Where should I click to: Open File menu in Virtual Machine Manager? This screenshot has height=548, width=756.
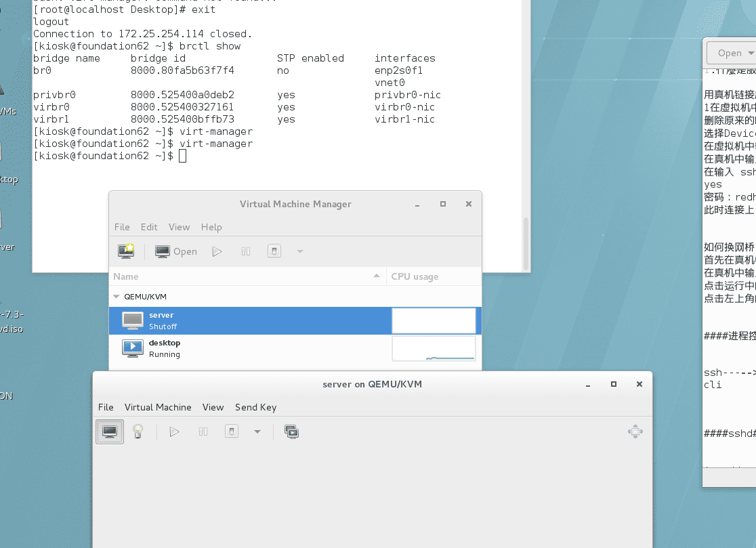tap(122, 227)
